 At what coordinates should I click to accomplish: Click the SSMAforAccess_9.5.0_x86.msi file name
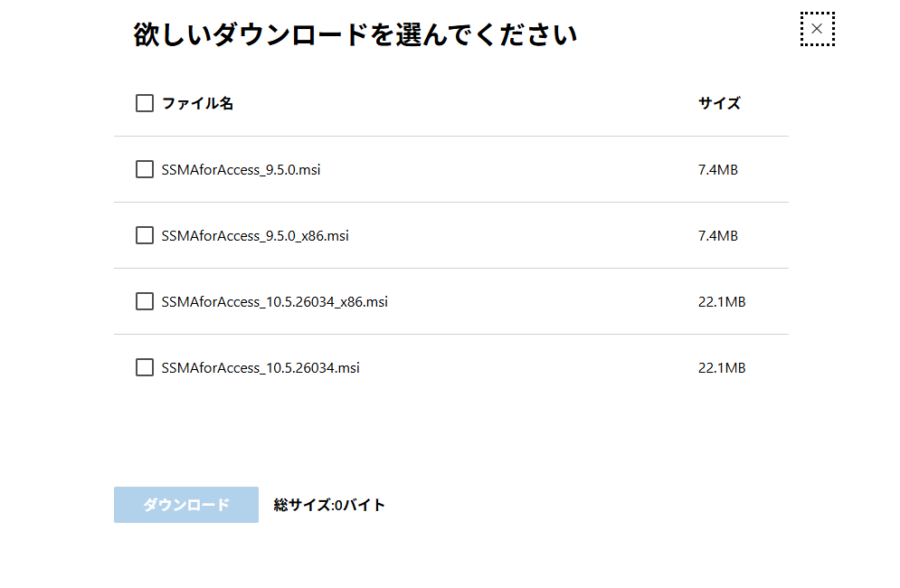255,235
